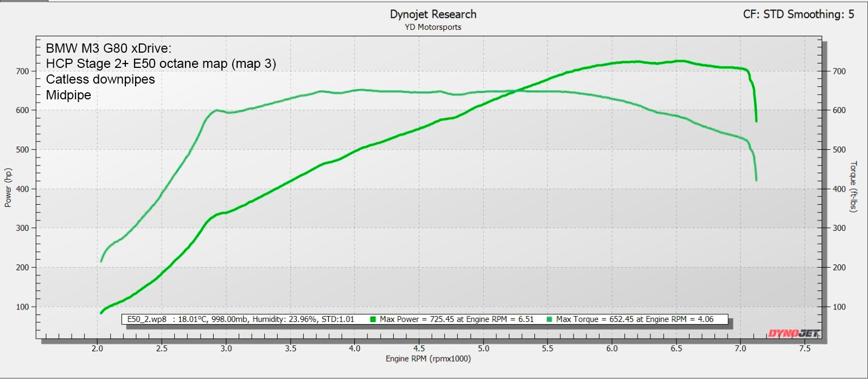The image size is (868, 379).
Task: Click the 700 label on left power axis
Action: point(22,71)
